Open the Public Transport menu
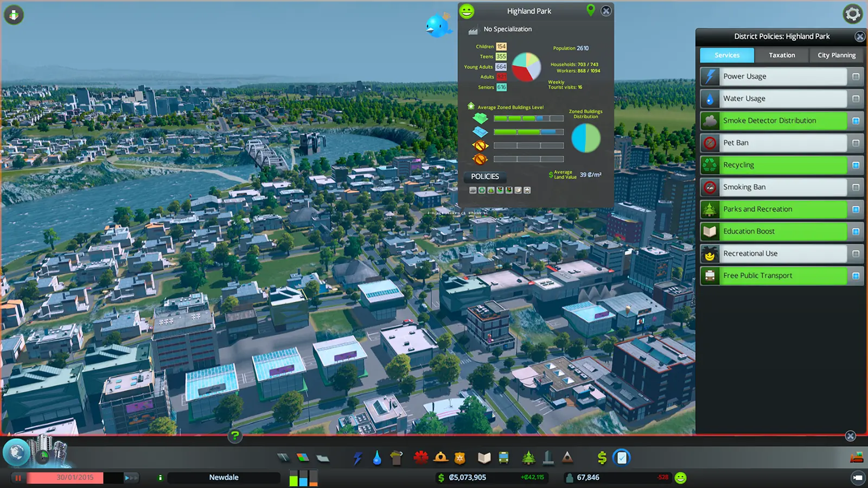 pyautogui.click(x=503, y=458)
